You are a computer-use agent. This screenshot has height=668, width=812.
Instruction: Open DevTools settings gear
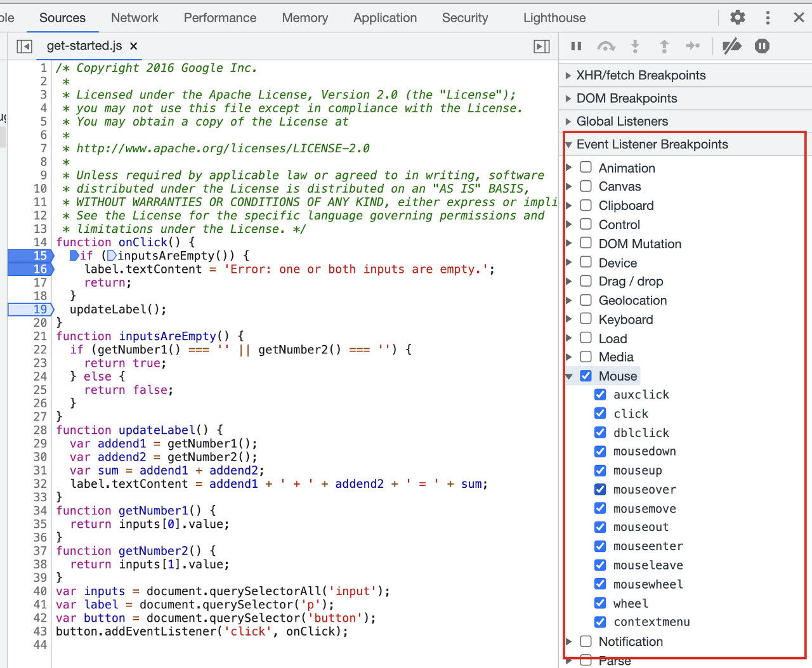[737, 17]
